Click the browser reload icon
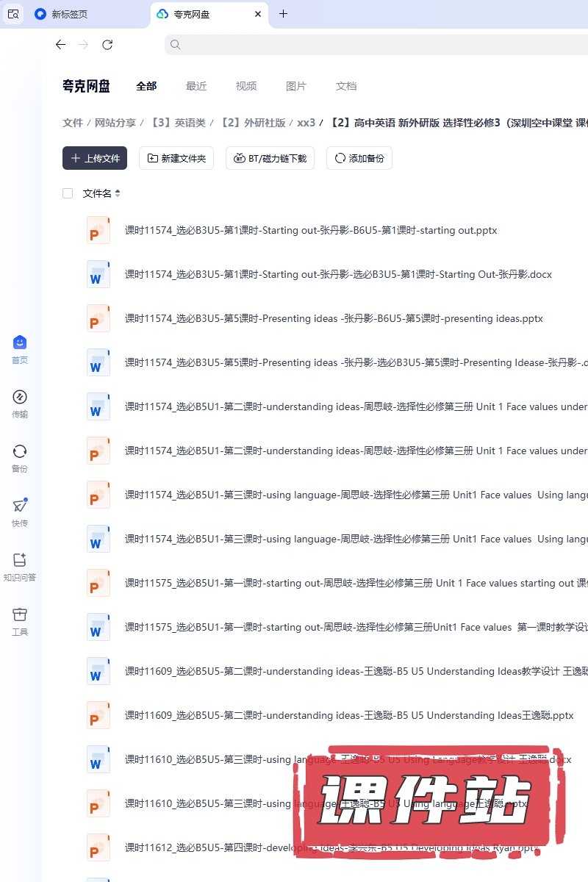 coord(107,45)
